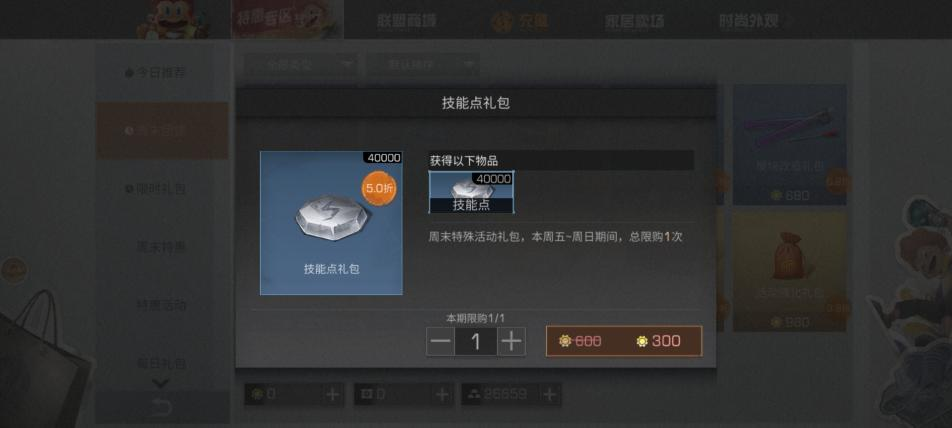Click the sidebar down chevron arrow
This screenshot has width=952, height=428.
(x=160, y=383)
